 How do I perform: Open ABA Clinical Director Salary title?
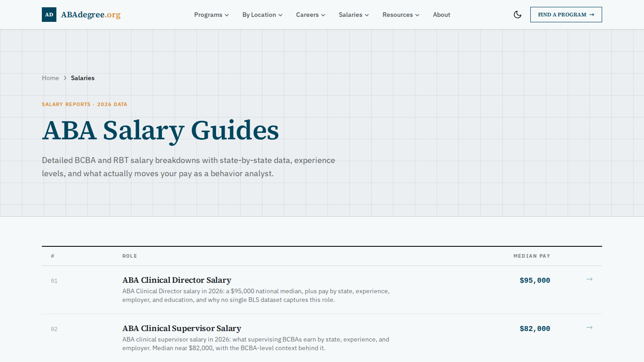(176, 280)
